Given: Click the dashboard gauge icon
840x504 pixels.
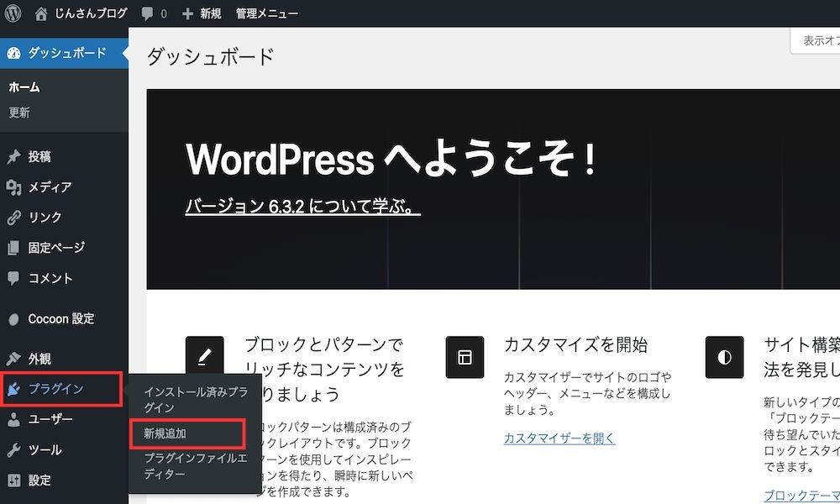Looking at the screenshot, I should coord(14,53).
